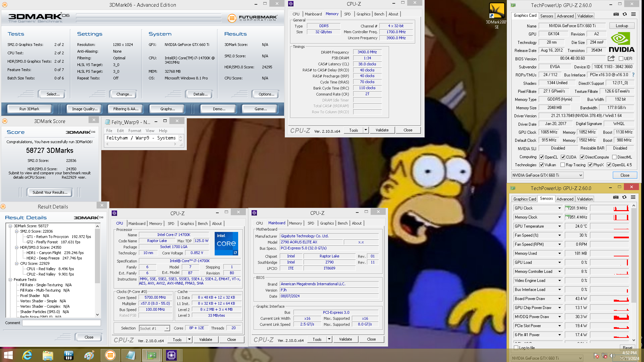This screenshot has height=362, width=644.
Task: Open Advanced tab in GPU-Z Sensors window
Action: pyautogui.click(x=565, y=199)
